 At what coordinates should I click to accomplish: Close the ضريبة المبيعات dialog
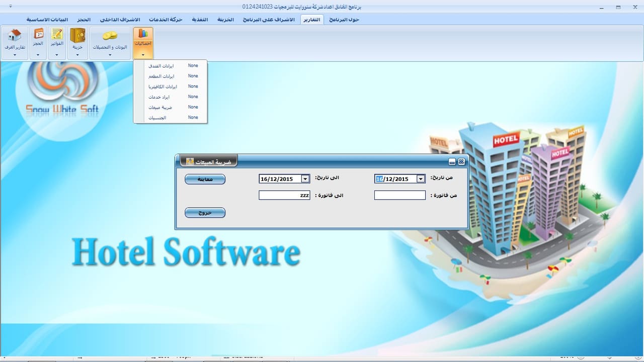click(461, 162)
